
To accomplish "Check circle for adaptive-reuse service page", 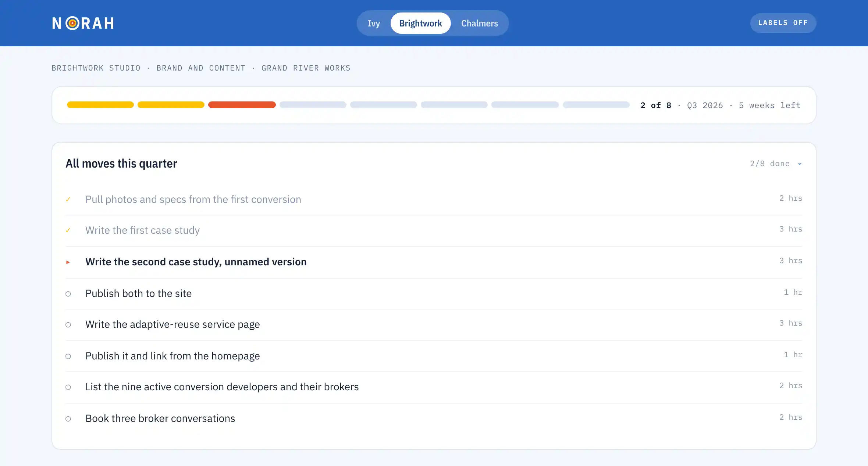I will (68, 325).
